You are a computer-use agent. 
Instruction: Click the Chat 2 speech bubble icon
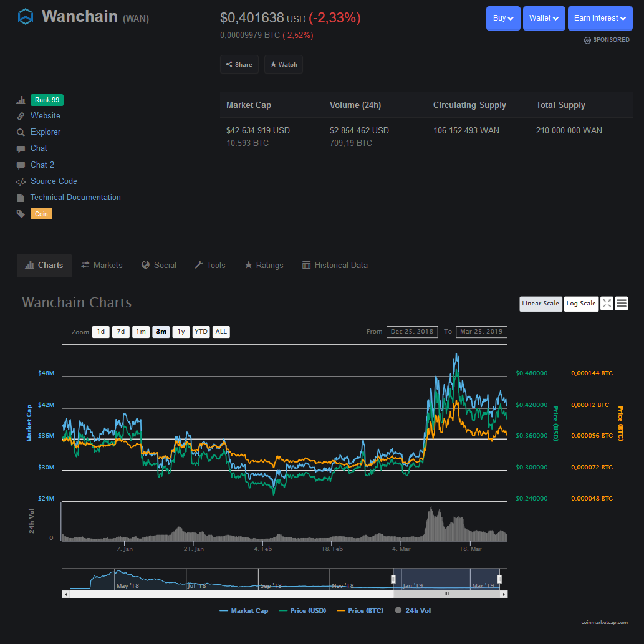[21, 165]
